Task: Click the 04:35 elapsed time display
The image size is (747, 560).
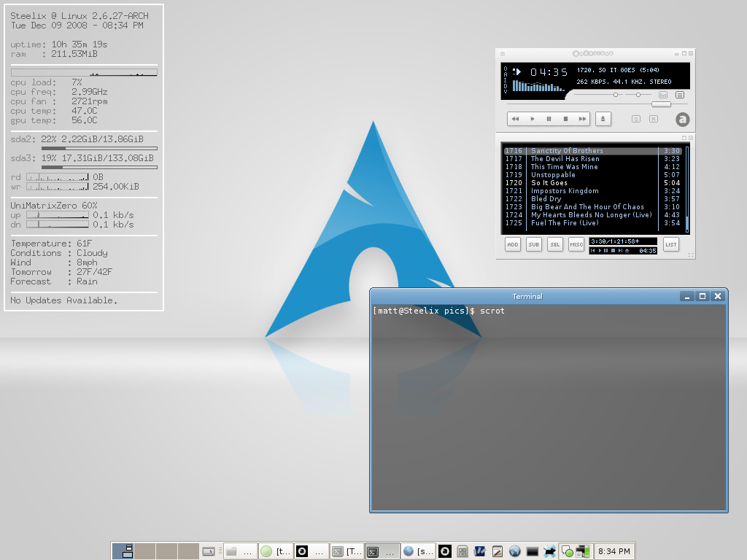Action: [x=549, y=72]
